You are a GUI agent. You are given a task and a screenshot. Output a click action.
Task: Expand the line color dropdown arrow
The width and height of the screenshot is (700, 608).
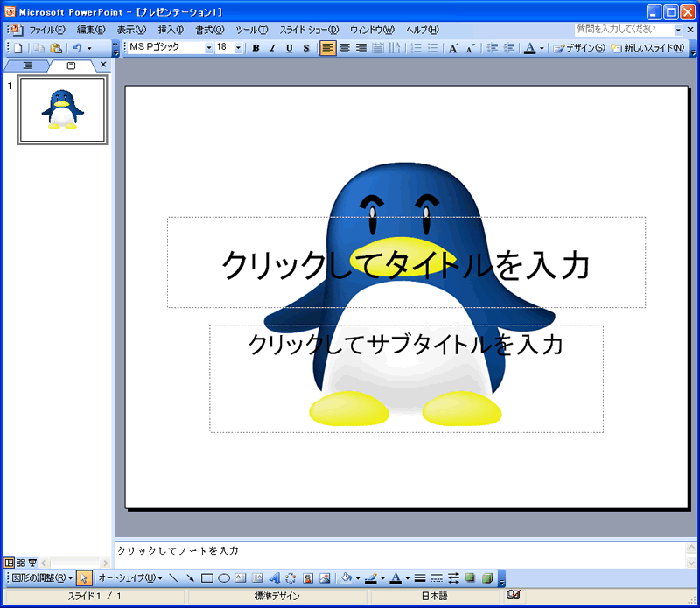coord(382,578)
